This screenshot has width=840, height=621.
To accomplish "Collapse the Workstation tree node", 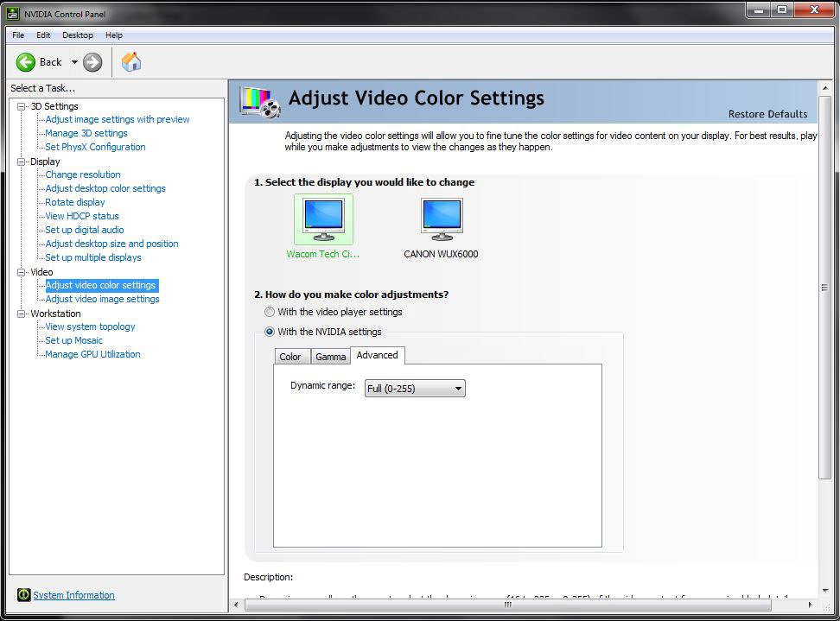I will click(x=21, y=314).
